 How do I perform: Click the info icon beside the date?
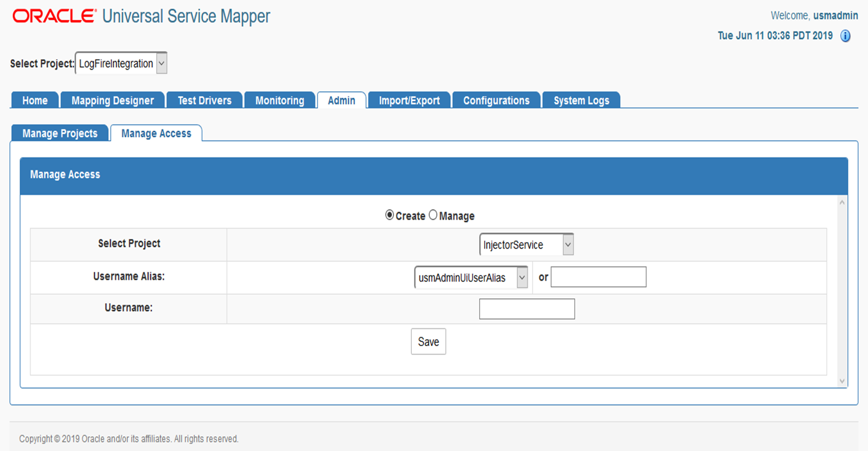[x=845, y=36]
